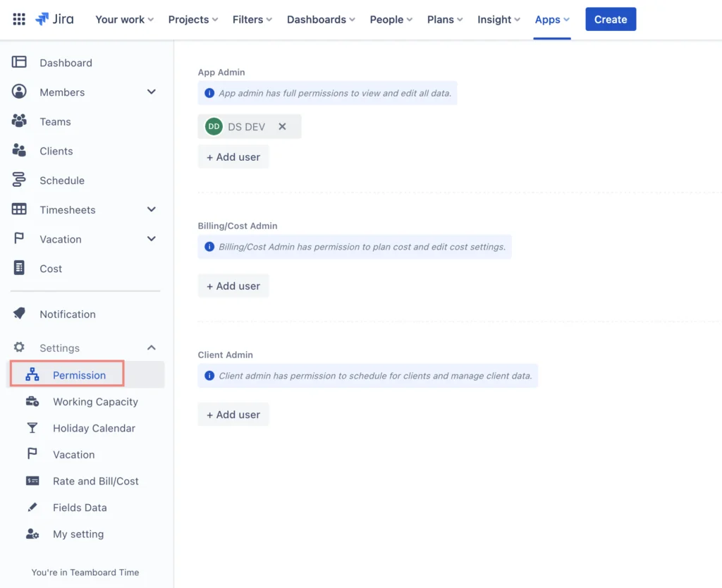The image size is (722, 588).
Task: Click the Client Admin heading
Action: tap(225, 355)
